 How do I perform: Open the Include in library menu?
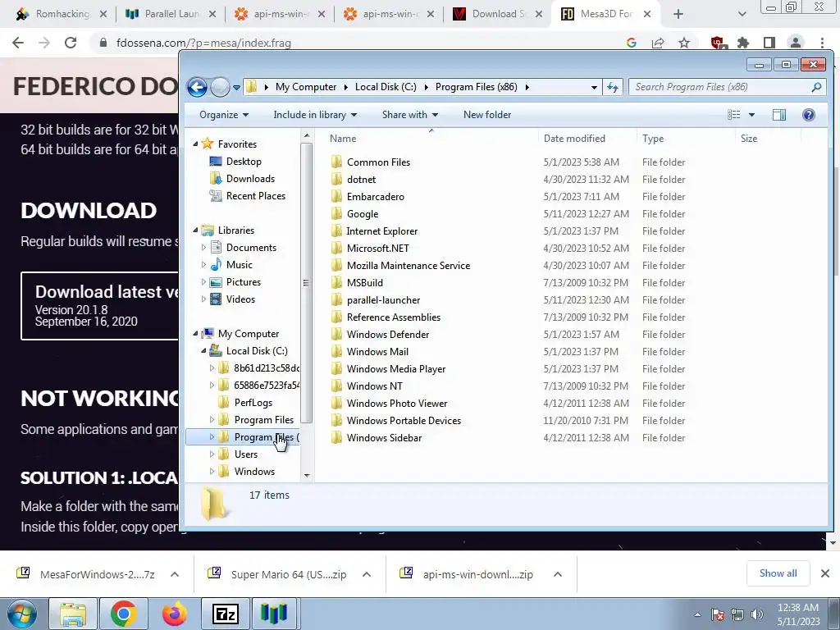pos(315,115)
